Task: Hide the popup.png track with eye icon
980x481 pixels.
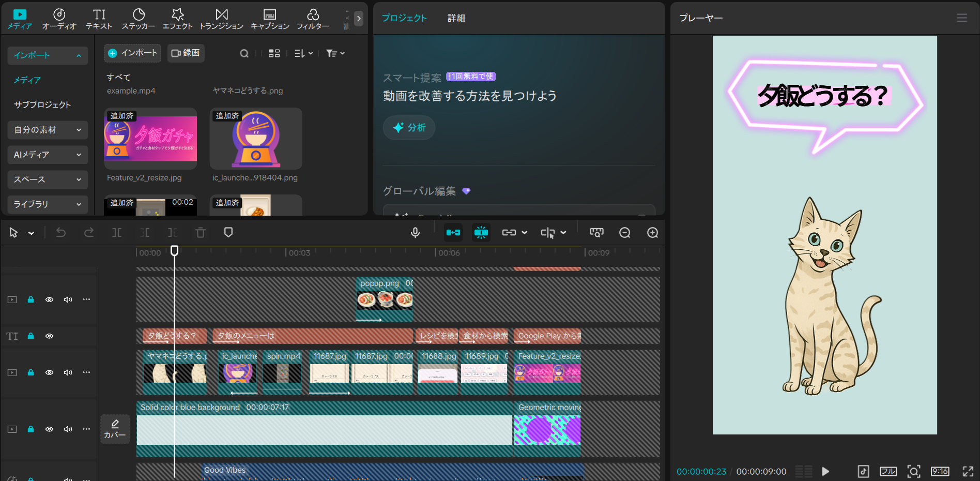Action: point(49,299)
